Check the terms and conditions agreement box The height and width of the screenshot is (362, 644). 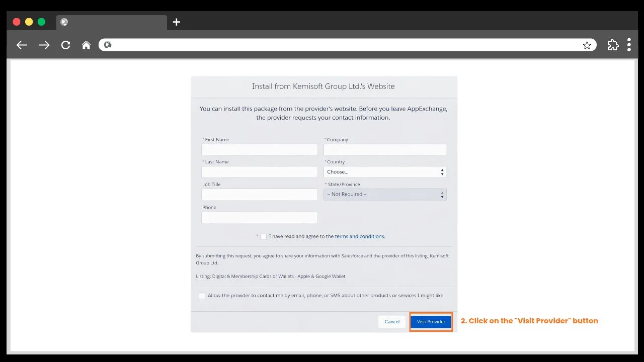pos(263,237)
